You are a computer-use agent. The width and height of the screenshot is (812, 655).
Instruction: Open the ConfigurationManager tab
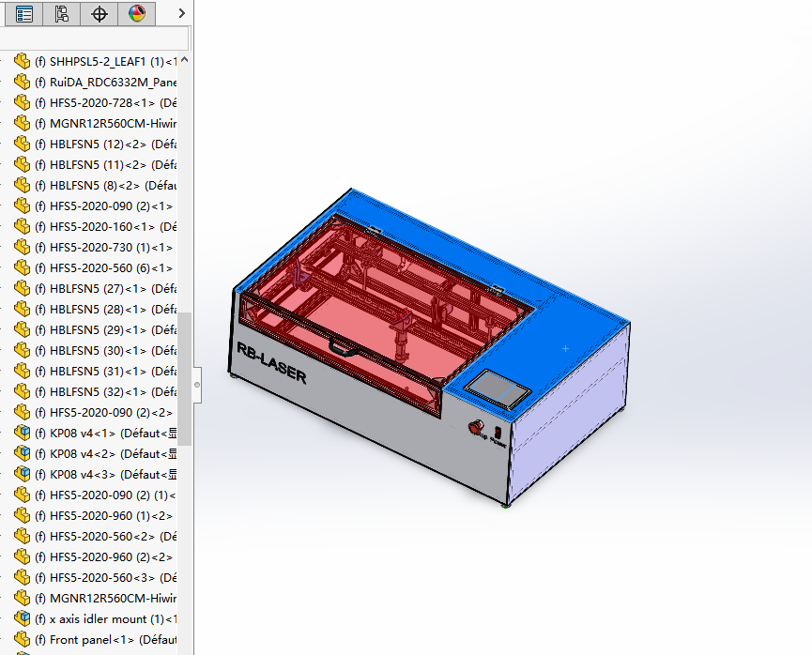[62, 13]
